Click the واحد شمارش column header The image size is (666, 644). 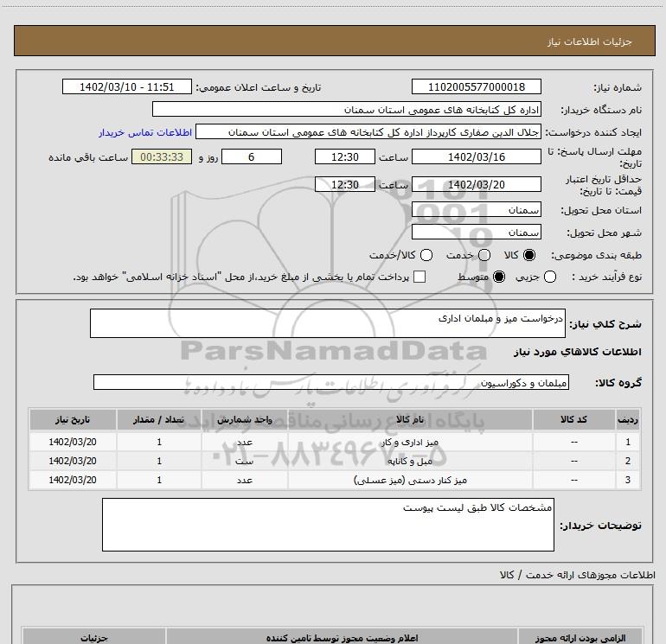(245, 419)
